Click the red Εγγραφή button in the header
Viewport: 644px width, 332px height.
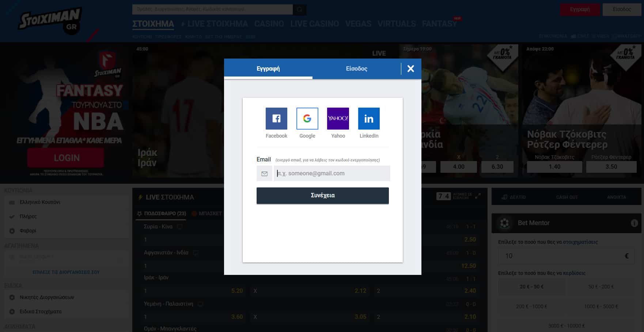580,10
